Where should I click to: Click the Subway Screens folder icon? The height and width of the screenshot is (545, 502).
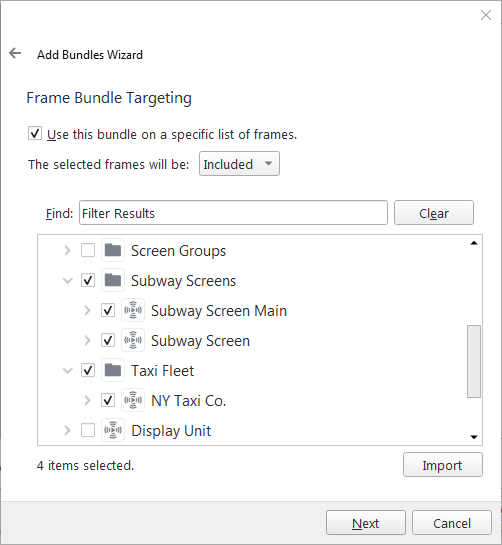pyautogui.click(x=113, y=280)
